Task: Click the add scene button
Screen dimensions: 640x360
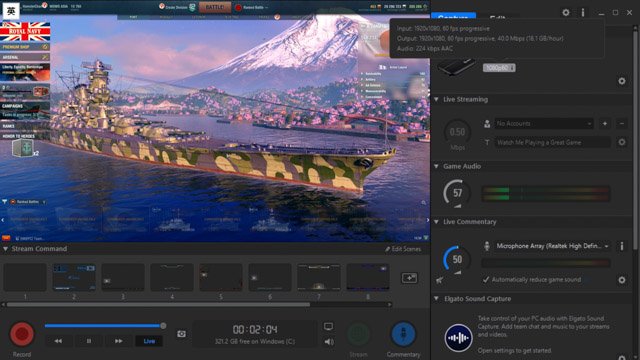Action: [409, 278]
